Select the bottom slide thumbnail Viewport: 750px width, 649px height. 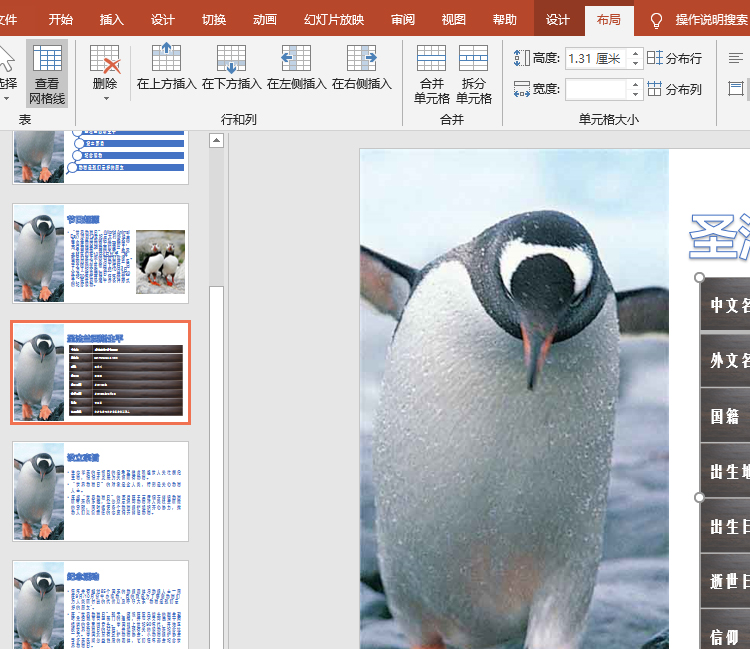coord(100,605)
